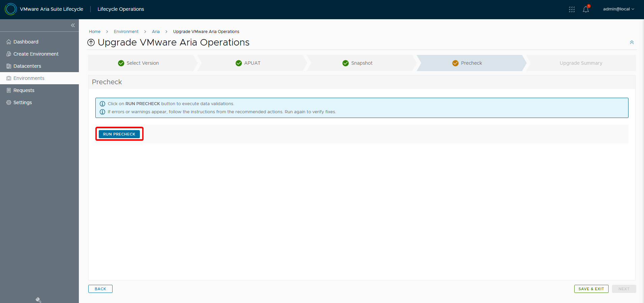Collapse the wizard header with double chevron
The height and width of the screenshot is (303, 644).
click(x=632, y=42)
